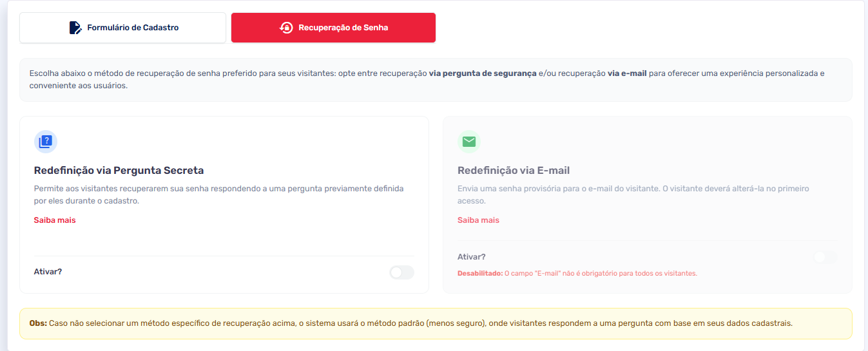The width and height of the screenshot is (868, 351).
Task: Open the Formulário de Cadastro tab
Action: [122, 28]
